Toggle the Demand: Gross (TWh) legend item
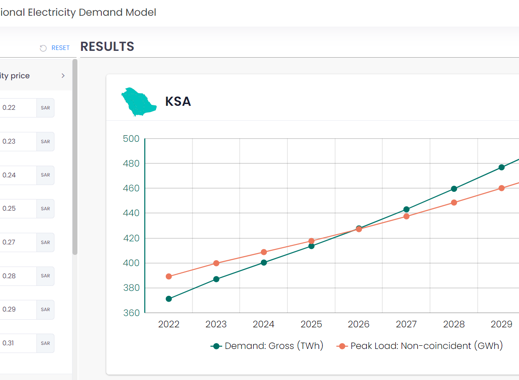Image resolution: width=519 pixels, height=380 pixels. coord(267,346)
